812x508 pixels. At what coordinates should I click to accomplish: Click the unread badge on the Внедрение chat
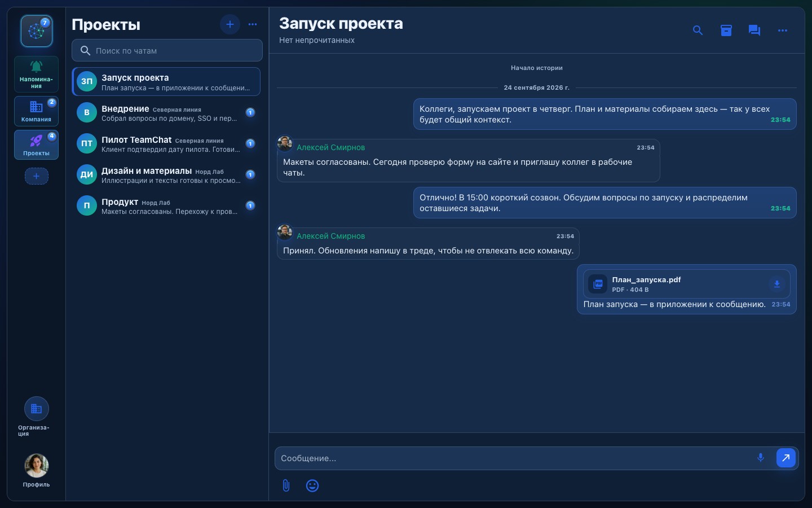250,112
